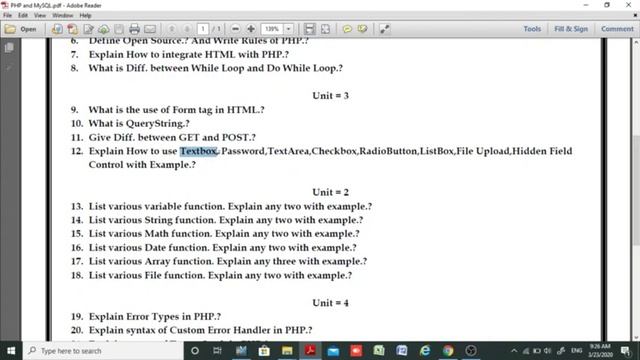Click 'Explain How to integrate HTML with PHP.?' line

pos(189,54)
